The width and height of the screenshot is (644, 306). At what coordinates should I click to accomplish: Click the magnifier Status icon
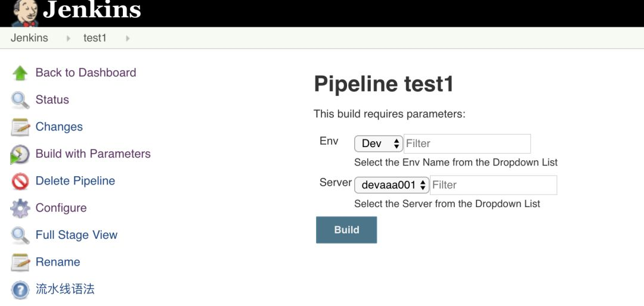20,100
